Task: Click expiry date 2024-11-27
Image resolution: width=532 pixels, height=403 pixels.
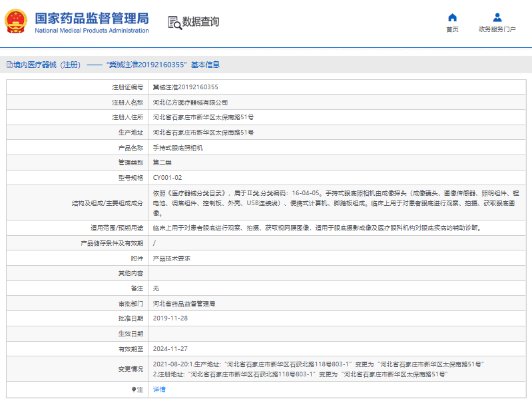Action: 170,348
